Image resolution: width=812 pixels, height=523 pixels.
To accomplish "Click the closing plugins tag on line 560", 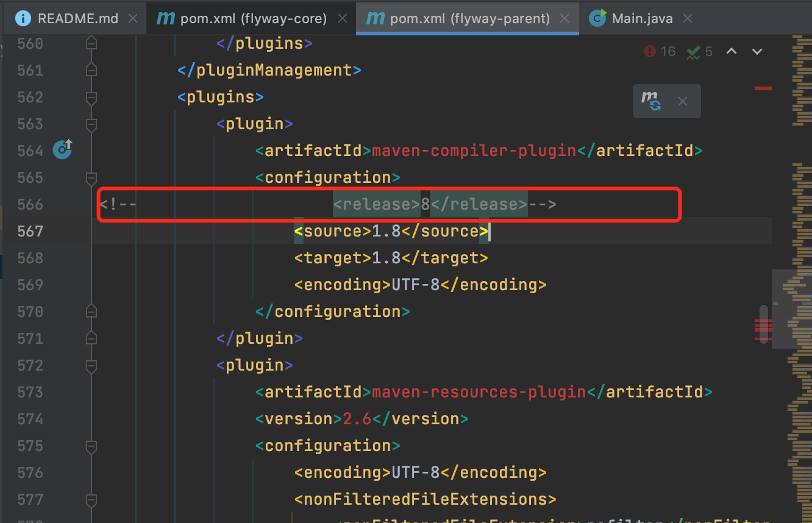I will 265,43.
